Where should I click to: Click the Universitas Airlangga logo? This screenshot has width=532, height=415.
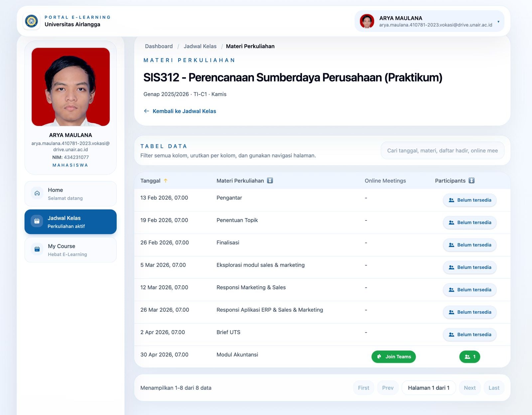click(32, 21)
